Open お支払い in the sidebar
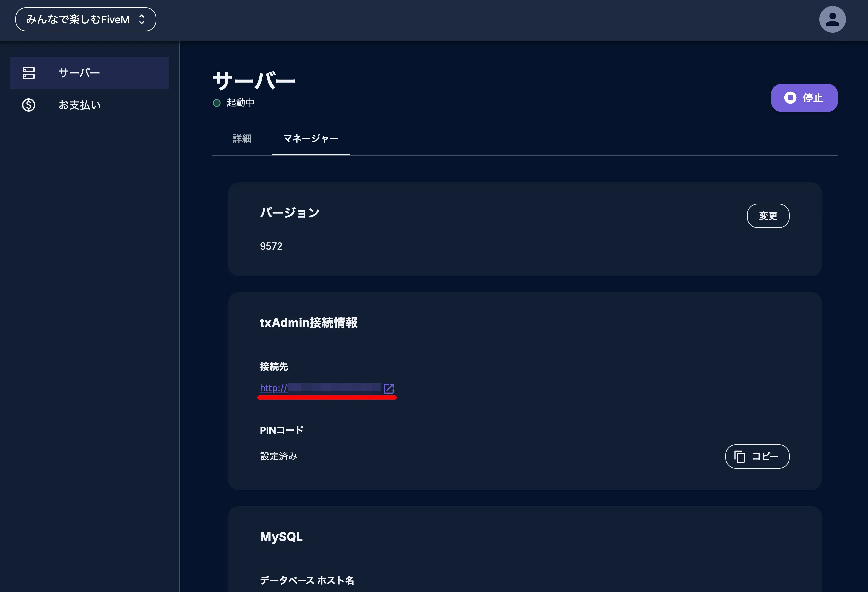The width and height of the screenshot is (868, 592). click(x=89, y=105)
